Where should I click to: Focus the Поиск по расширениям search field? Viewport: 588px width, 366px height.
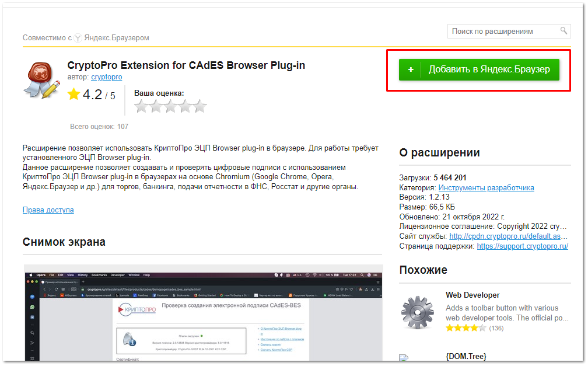point(503,31)
